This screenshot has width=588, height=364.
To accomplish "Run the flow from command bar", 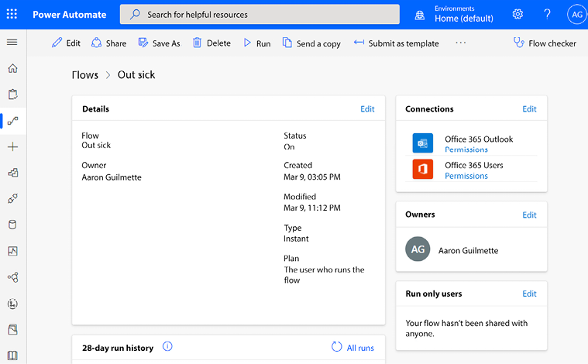I will (x=257, y=43).
